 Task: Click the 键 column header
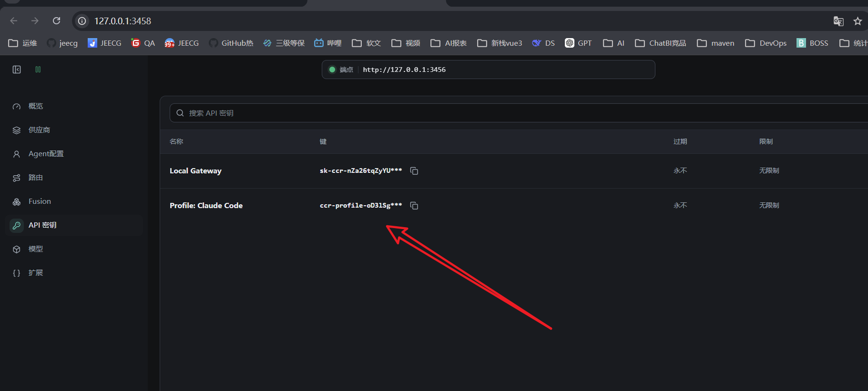click(x=323, y=141)
